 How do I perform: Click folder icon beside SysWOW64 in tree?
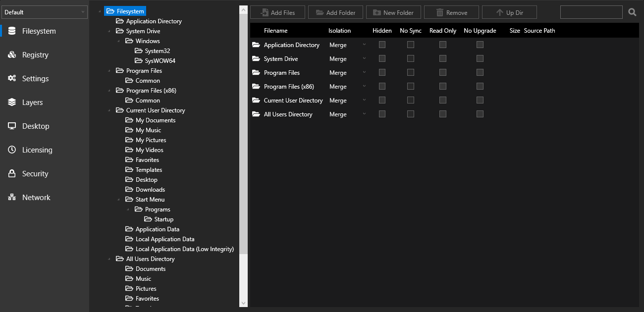tap(139, 60)
